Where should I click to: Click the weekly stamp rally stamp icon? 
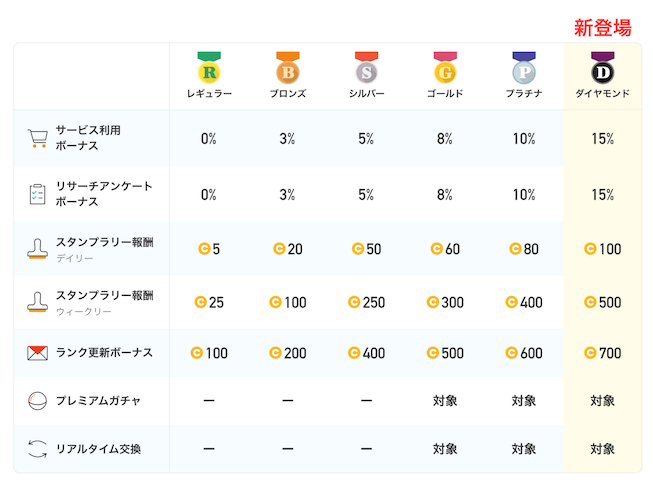click(x=37, y=302)
